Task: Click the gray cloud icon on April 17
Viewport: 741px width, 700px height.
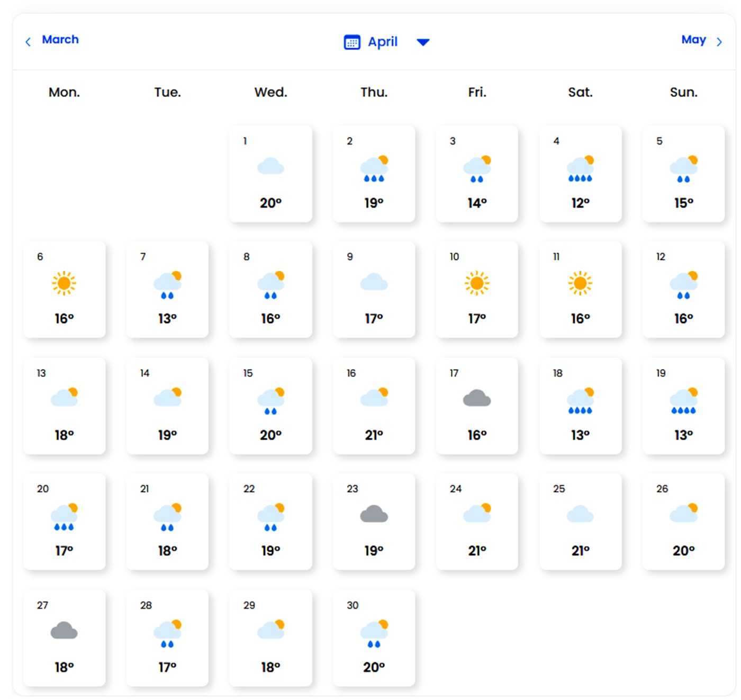Action: coord(477,398)
